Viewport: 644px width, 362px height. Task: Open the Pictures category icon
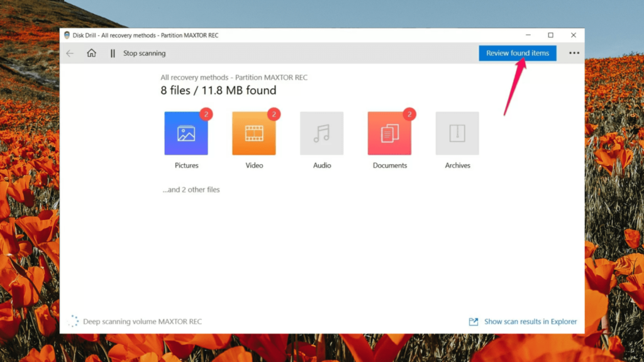[186, 133]
